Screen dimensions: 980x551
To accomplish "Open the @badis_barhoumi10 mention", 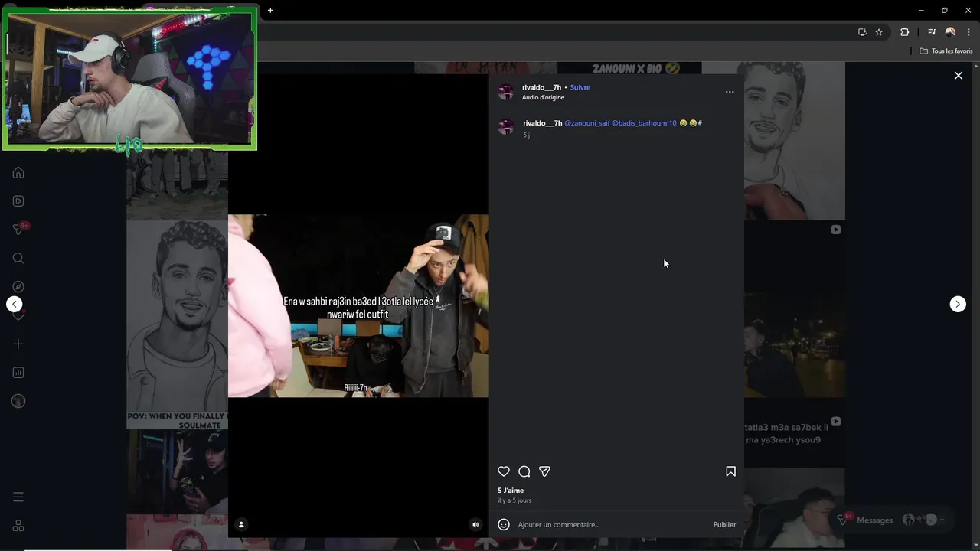I will pyautogui.click(x=644, y=123).
